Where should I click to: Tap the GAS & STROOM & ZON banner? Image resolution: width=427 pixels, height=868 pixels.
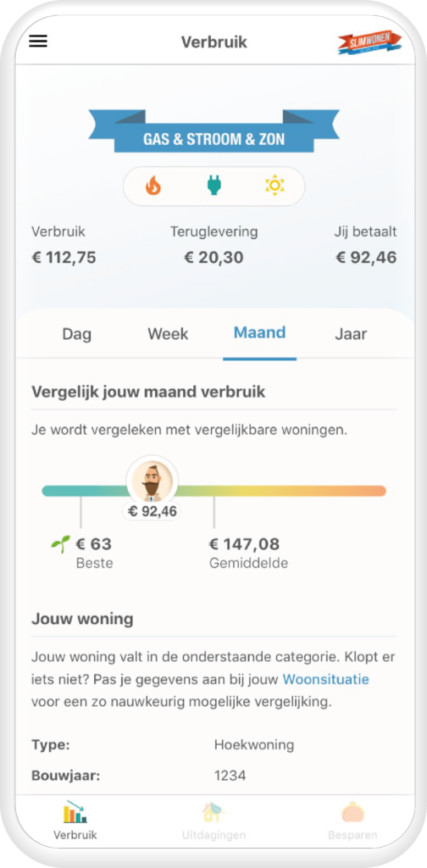pos(214,132)
